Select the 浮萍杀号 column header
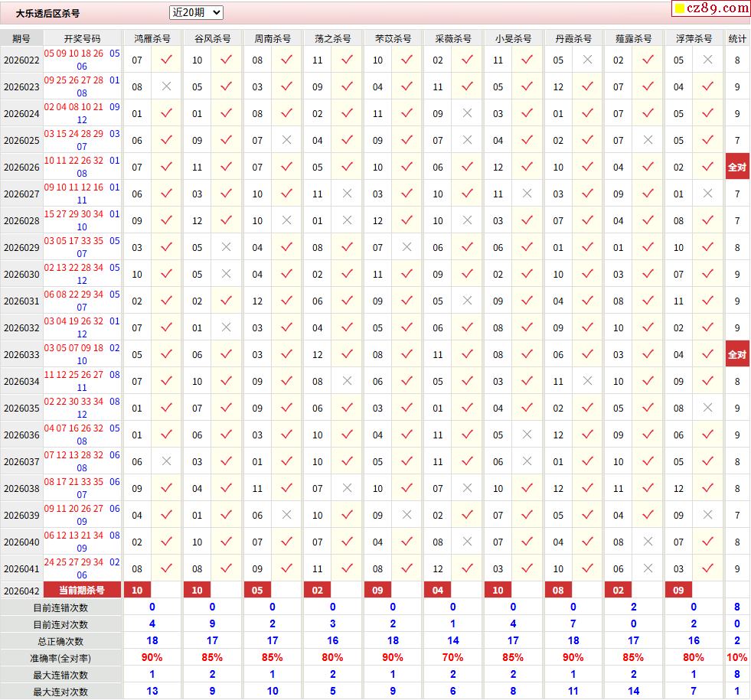Viewport: 751px width, 700px height. tap(694, 38)
